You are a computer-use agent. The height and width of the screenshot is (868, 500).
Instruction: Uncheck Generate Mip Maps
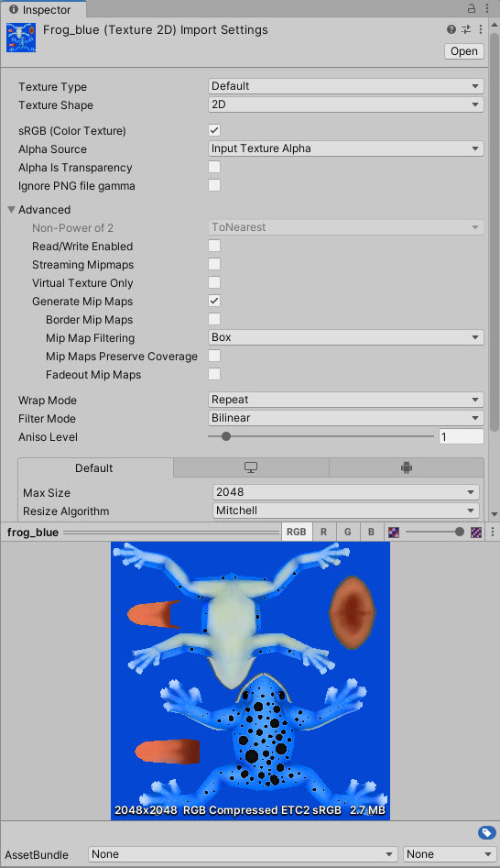click(214, 301)
